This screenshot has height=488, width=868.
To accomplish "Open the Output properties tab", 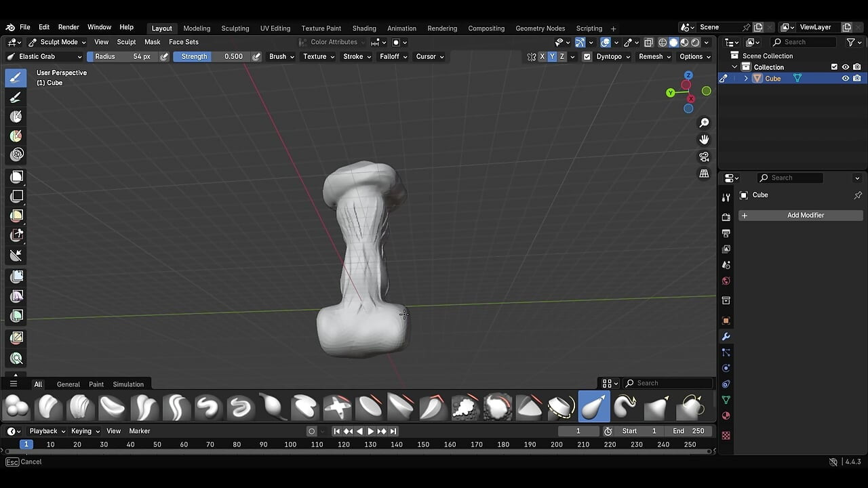I will click(726, 233).
